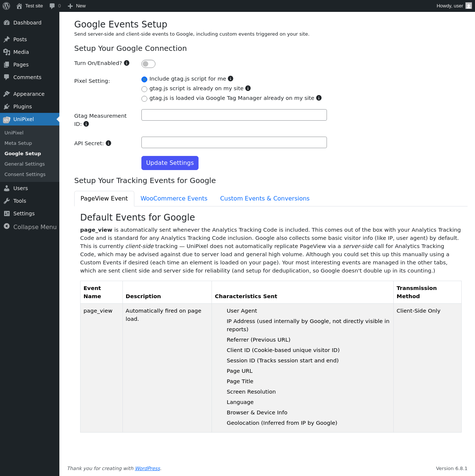
Task: Open Users menu label
Action: tap(21, 188)
